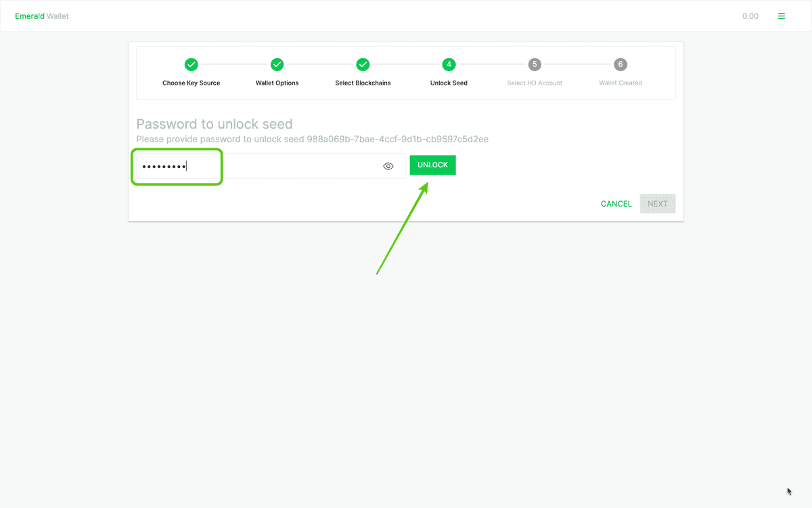This screenshot has height=508, width=812.
Task: Toggle password visibility with the eye icon
Action: tap(388, 165)
